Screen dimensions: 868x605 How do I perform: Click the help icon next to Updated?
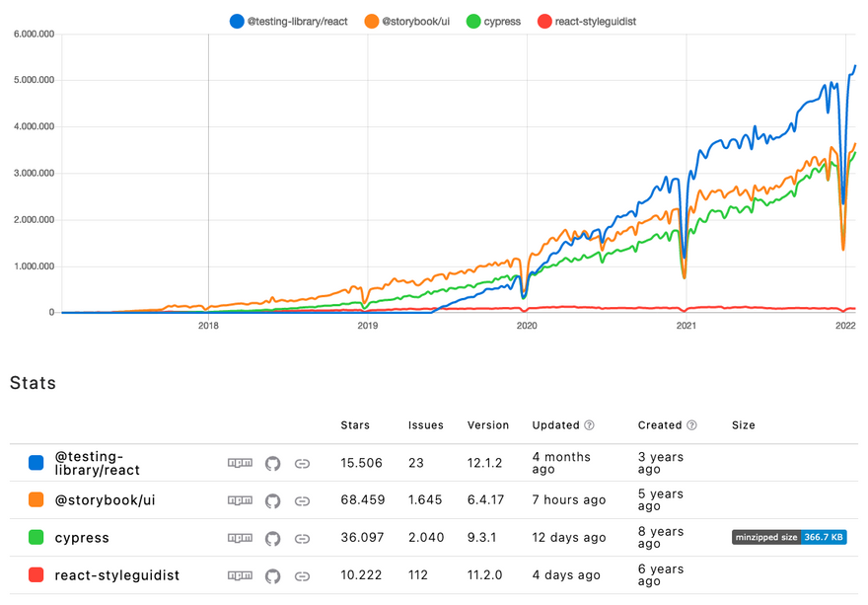589,425
